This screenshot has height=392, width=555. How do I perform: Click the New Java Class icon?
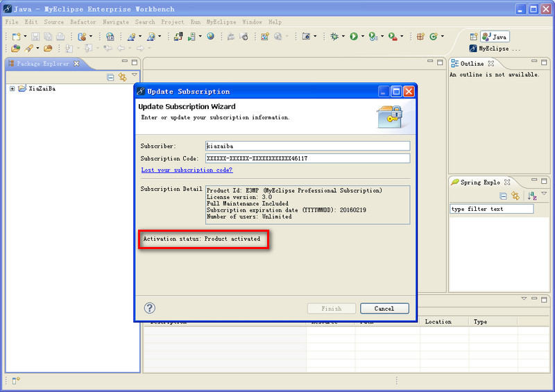click(x=433, y=36)
